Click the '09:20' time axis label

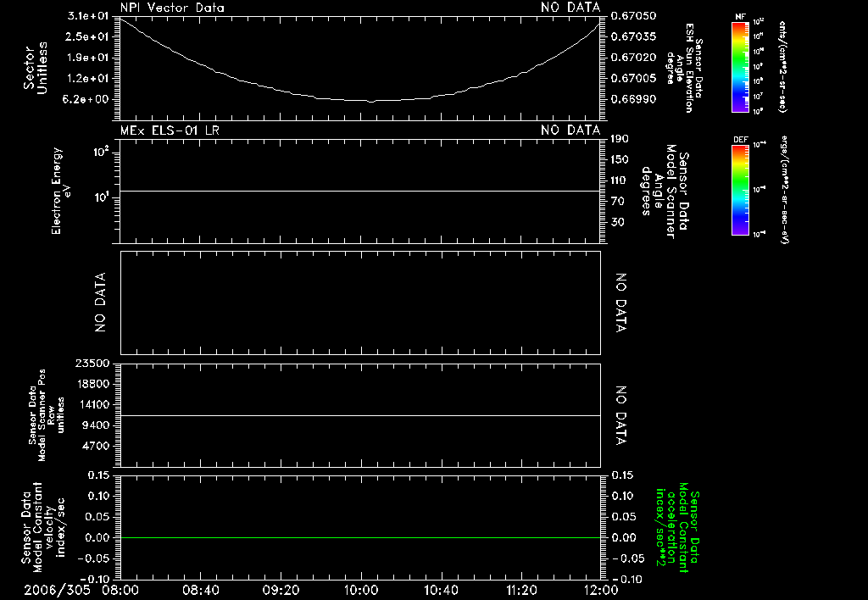pos(281,590)
